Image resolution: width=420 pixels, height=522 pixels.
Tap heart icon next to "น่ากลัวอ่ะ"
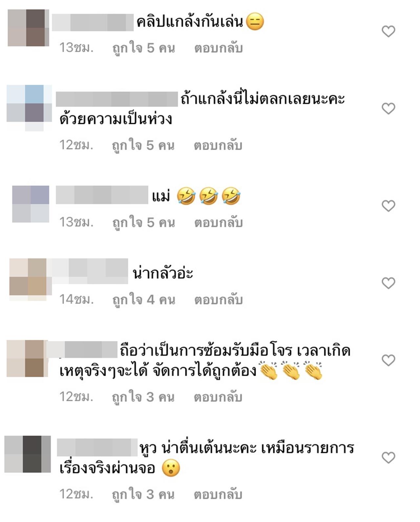coord(388,283)
